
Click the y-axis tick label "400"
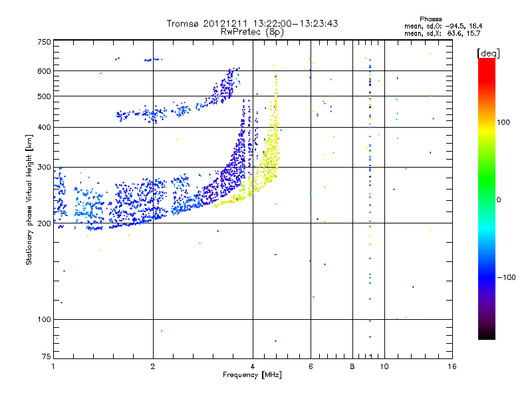tap(44, 127)
